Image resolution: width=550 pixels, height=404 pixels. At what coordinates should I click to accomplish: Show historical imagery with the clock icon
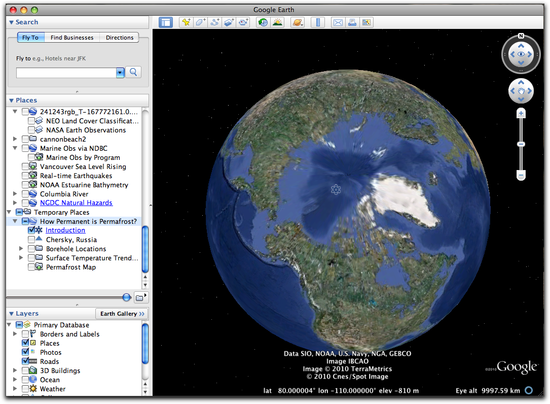tap(262, 23)
